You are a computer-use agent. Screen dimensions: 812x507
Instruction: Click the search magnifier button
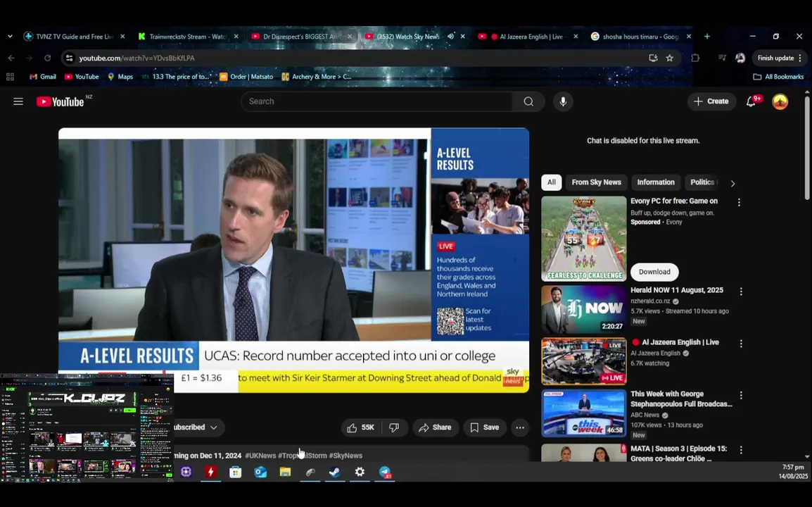528,101
